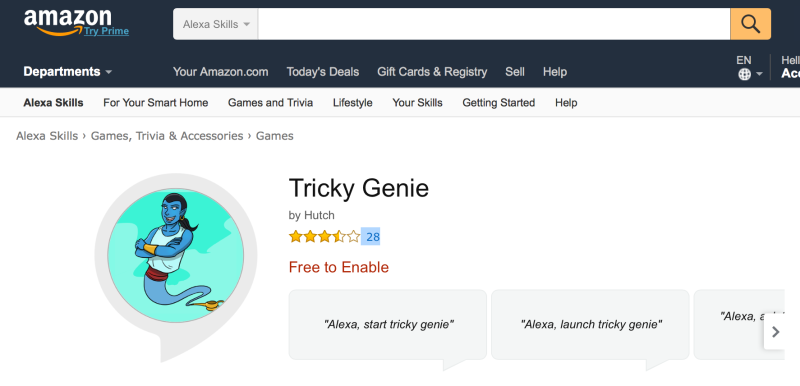Click the "Alexa, start tricky genie" phrase
Image resolution: width=800 pixels, height=386 pixels.
(388, 324)
